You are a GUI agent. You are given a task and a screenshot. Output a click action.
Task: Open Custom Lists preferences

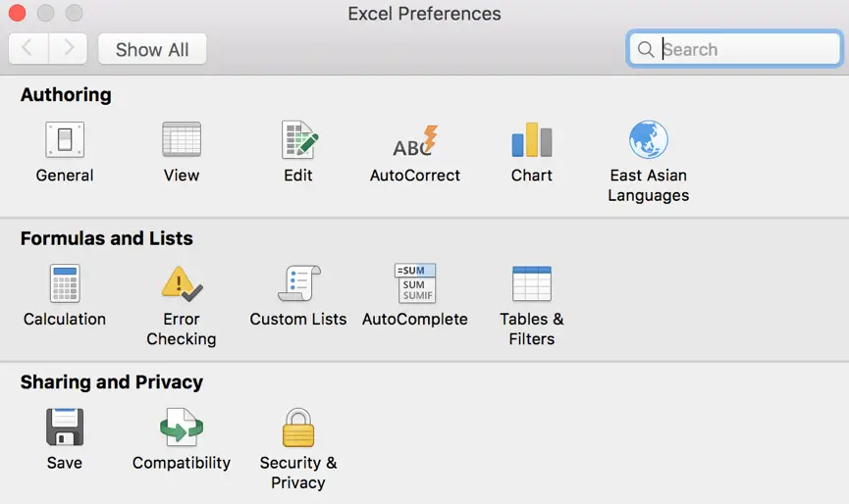click(298, 284)
